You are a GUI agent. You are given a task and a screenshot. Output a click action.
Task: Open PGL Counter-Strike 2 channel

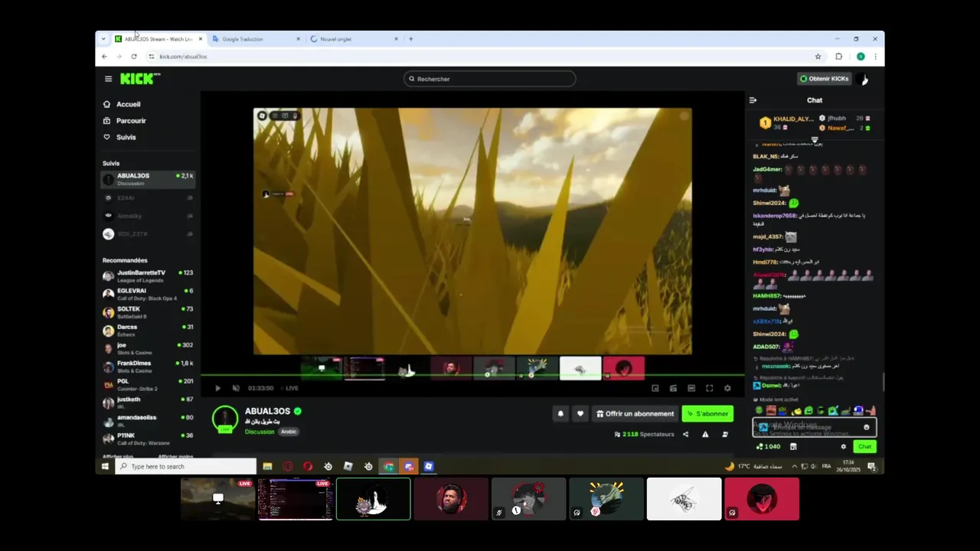pyautogui.click(x=149, y=384)
